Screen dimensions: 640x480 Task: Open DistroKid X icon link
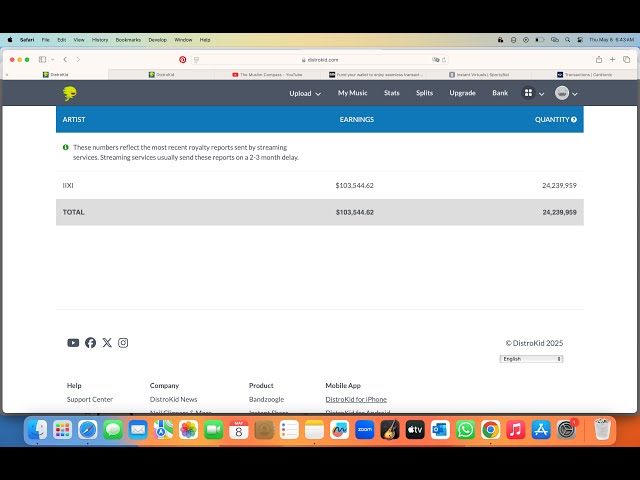click(x=107, y=343)
